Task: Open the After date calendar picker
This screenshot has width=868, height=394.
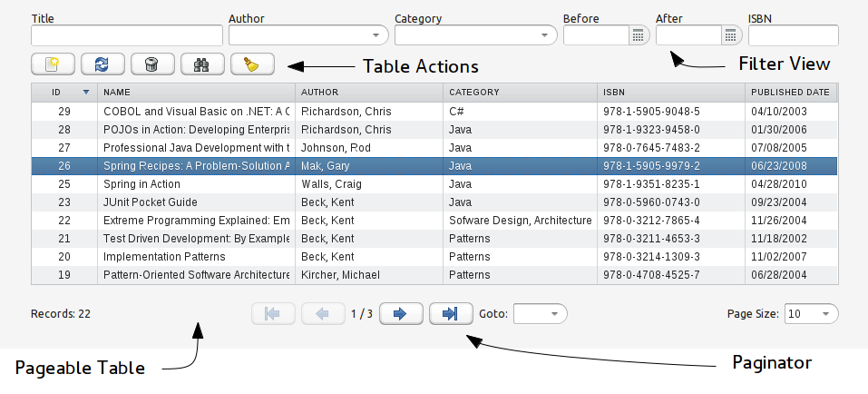Action: [731, 35]
